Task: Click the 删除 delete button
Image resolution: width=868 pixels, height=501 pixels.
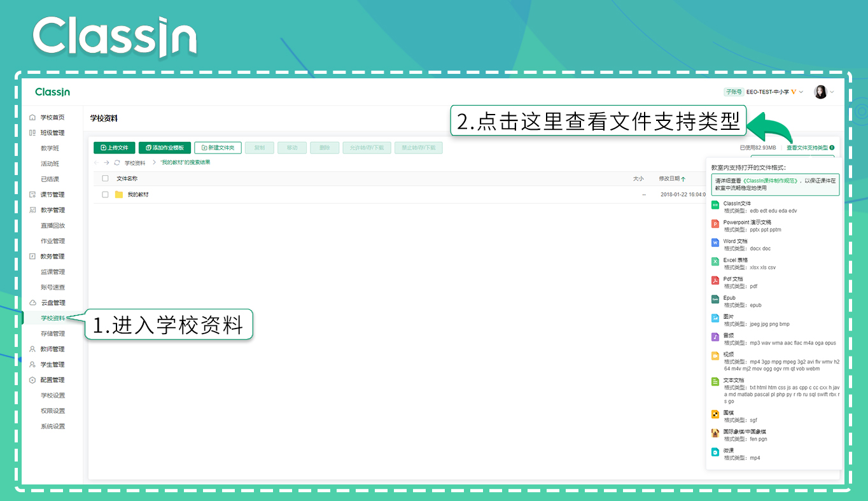Action: [325, 148]
